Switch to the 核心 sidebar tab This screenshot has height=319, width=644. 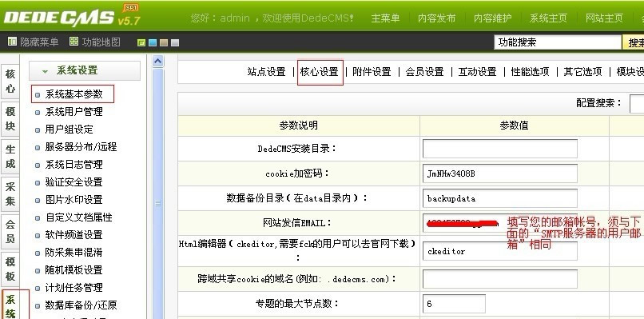[x=10, y=82]
